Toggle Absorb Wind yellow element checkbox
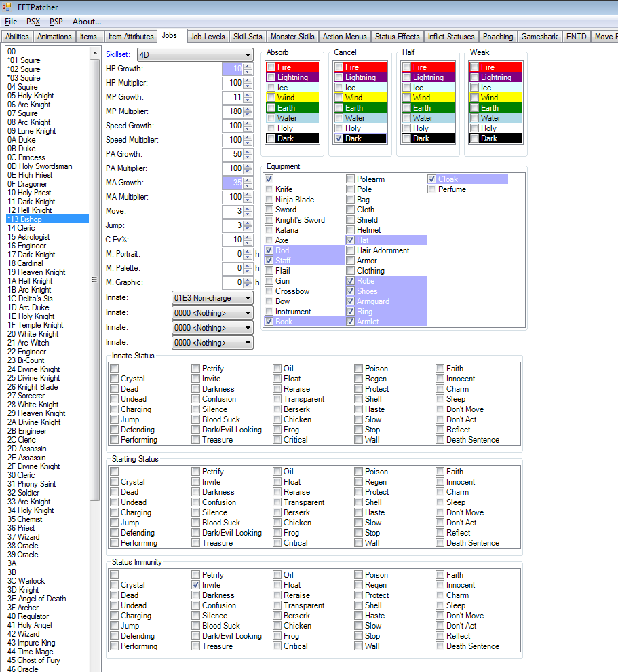The width and height of the screenshot is (618, 672). [x=271, y=98]
